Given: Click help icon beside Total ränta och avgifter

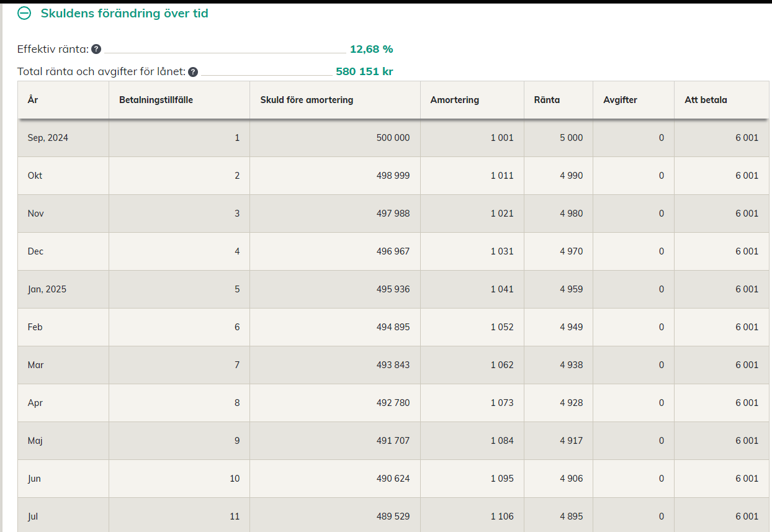Looking at the screenshot, I should pyautogui.click(x=193, y=72).
